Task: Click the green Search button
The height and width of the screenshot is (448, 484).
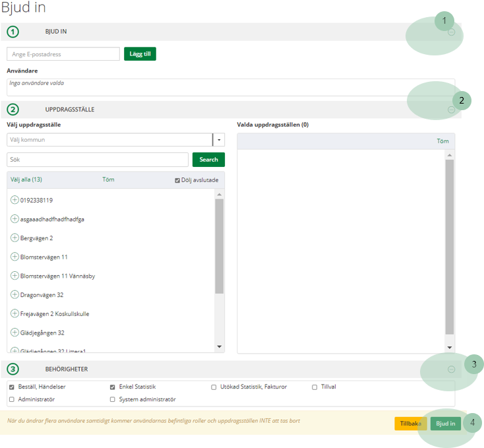Action: click(x=208, y=160)
